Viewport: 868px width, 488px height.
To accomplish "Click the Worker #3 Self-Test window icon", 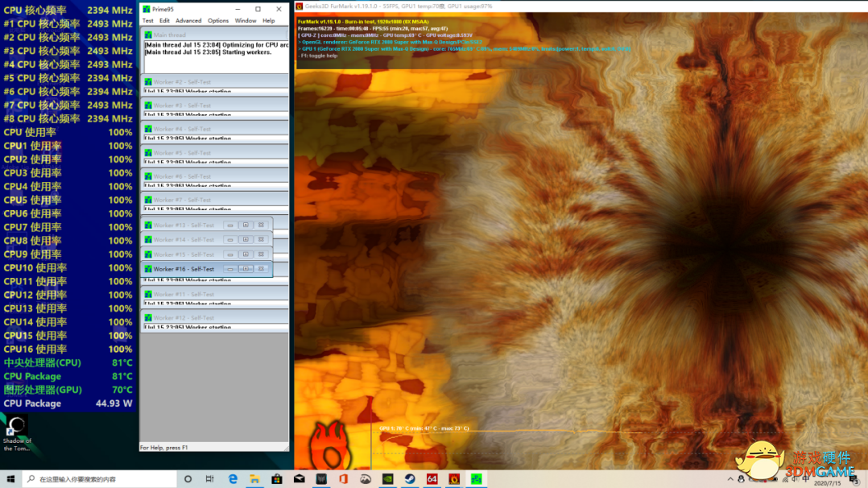I will pos(148,105).
